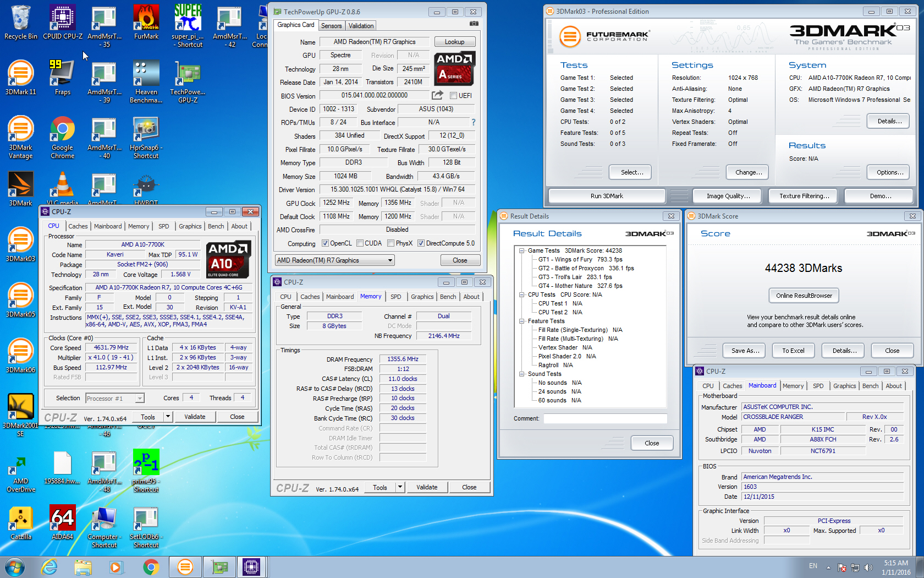Toggle the OpenCL checkbox
924x578 pixels.
[325, 243]
